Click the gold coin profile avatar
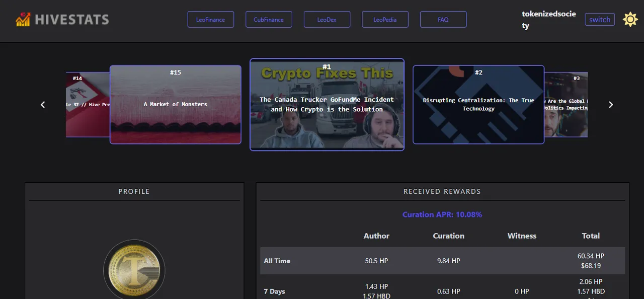Image resolution: width=644 pixels, height=299 pixels. tap(134, 270)
